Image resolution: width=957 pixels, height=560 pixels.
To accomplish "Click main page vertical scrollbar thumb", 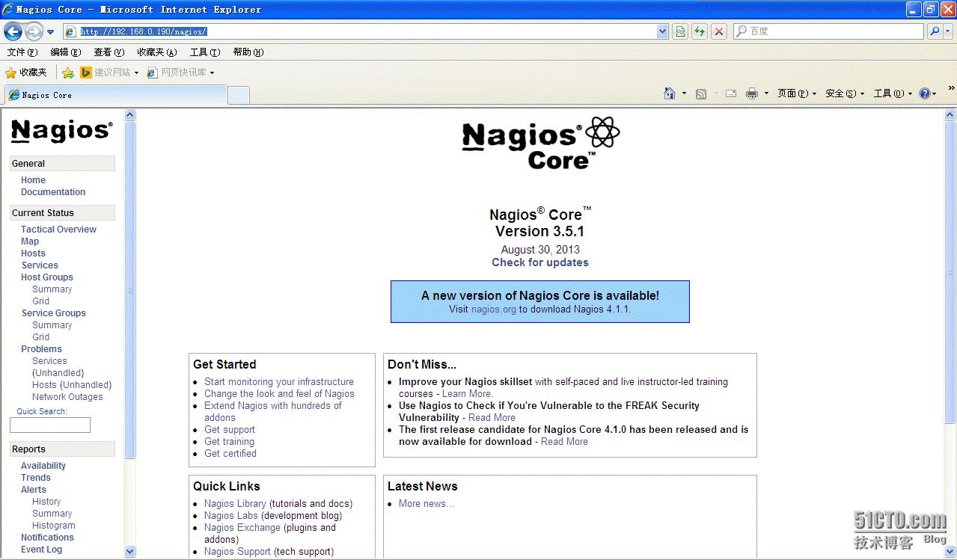I will [950, 273].
